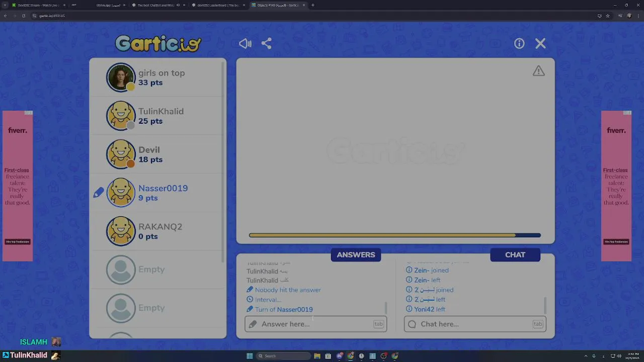644x362 pixels.
Task: Focus the Chat here input field
Action: [x=475, y=324]
